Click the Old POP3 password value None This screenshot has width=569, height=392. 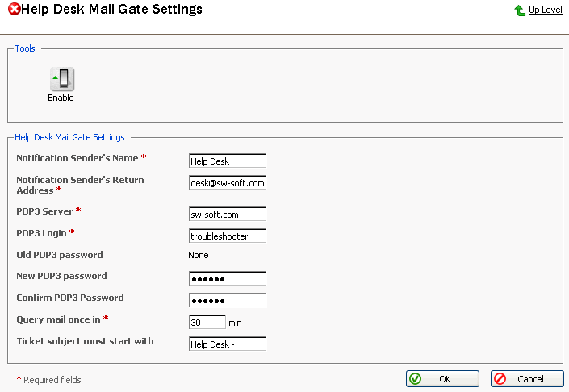point(199,255)
